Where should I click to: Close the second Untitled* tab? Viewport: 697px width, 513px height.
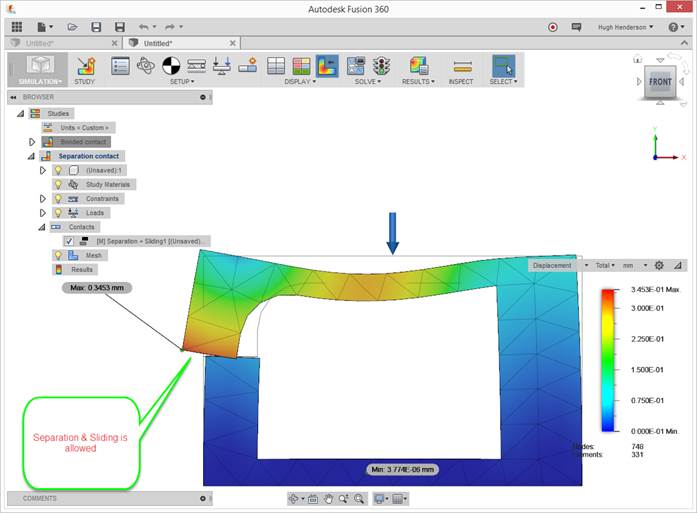[232, 43]
